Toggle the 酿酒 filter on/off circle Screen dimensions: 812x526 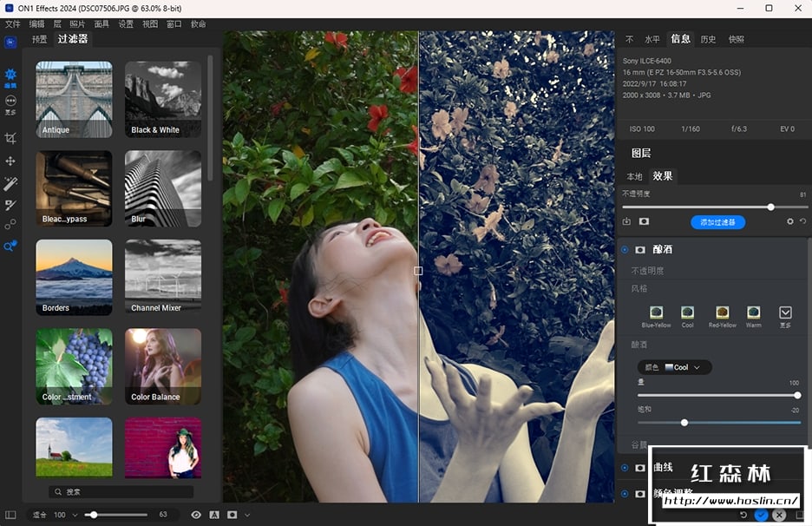(625, 250)
